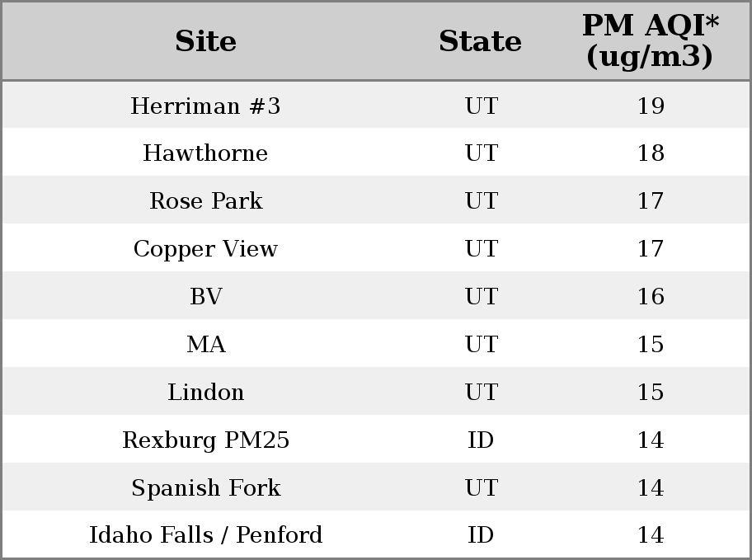Click the AQI value 16 for BV
Viewport: 752px width, 560px height.
click(651, 295)
